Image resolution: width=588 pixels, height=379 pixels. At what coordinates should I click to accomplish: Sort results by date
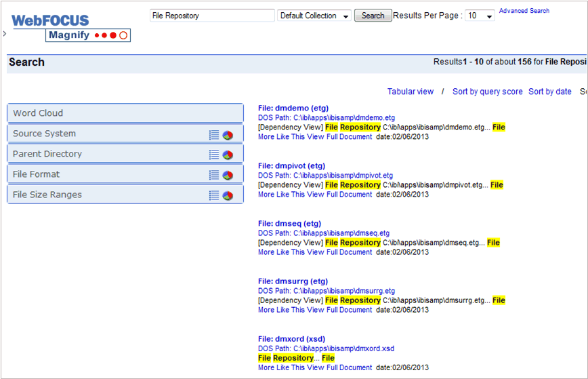pyautogui.click(x=550, y=92)
